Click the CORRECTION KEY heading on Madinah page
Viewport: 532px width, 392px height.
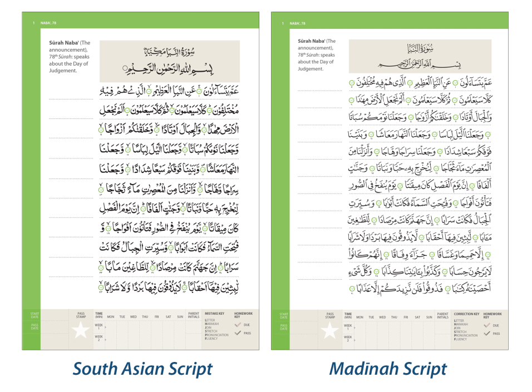pos(466,314)
